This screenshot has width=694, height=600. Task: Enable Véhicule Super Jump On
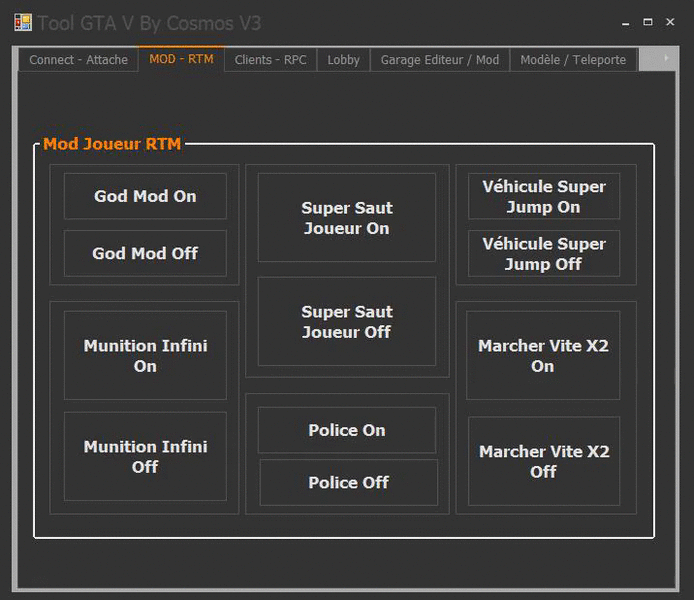point(544,196)
